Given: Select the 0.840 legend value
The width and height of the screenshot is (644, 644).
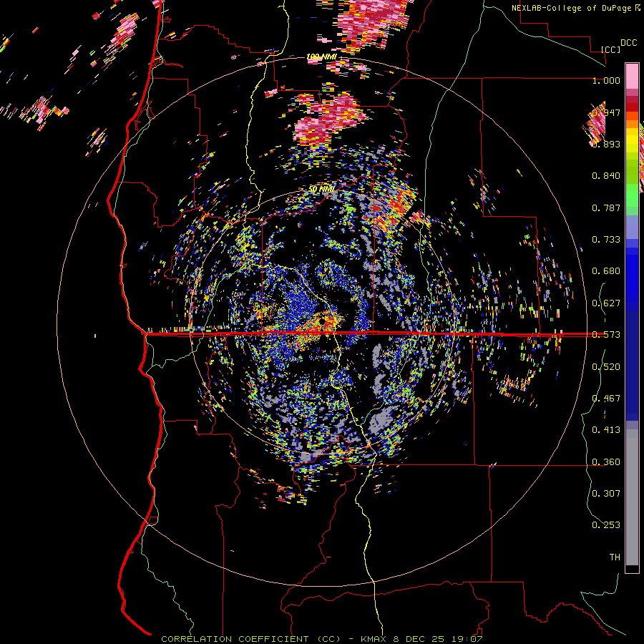Looking at the screenshot, I should 606,176.
